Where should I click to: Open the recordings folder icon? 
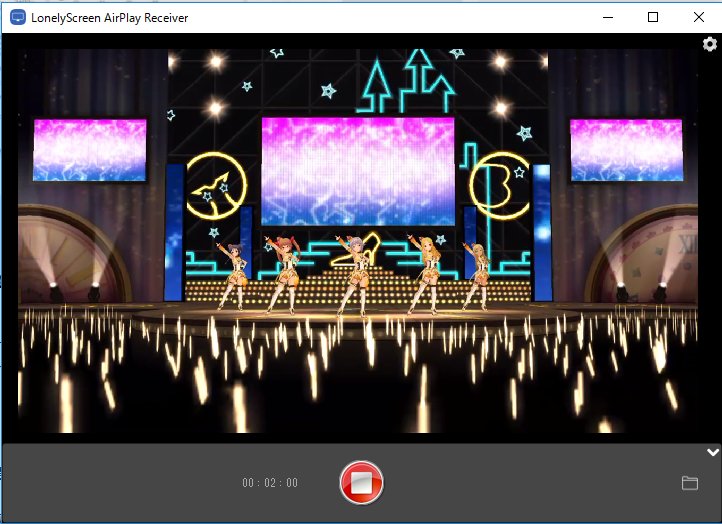pyautogui.click(x=690, y=483)
